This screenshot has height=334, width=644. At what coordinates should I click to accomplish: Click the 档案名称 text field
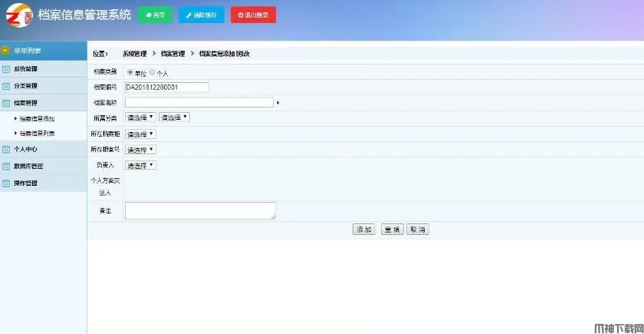199,102
